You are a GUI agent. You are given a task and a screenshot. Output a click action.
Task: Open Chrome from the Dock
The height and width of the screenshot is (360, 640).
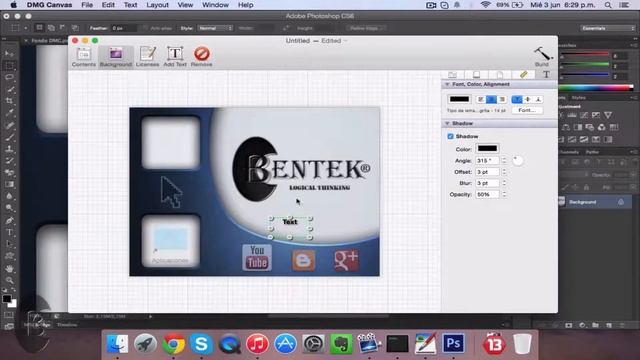(x=173, y=344)
